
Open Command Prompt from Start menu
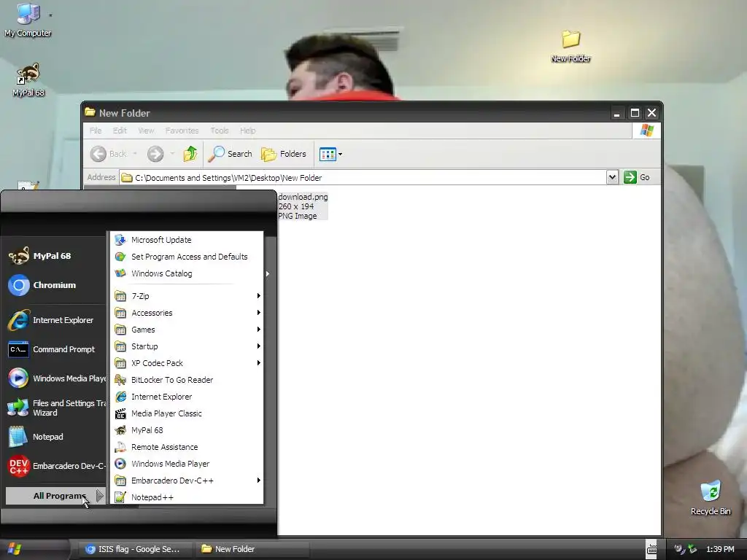(55, 349)
